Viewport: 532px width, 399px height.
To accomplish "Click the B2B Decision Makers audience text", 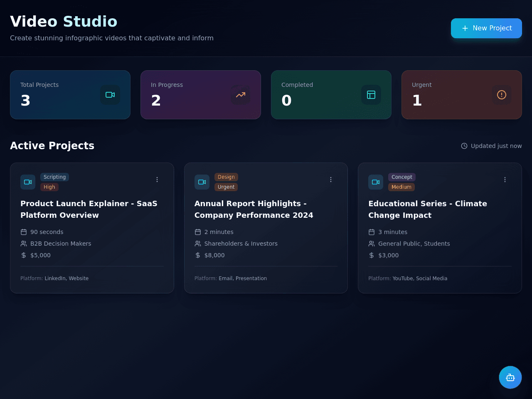I will [61, 244].
